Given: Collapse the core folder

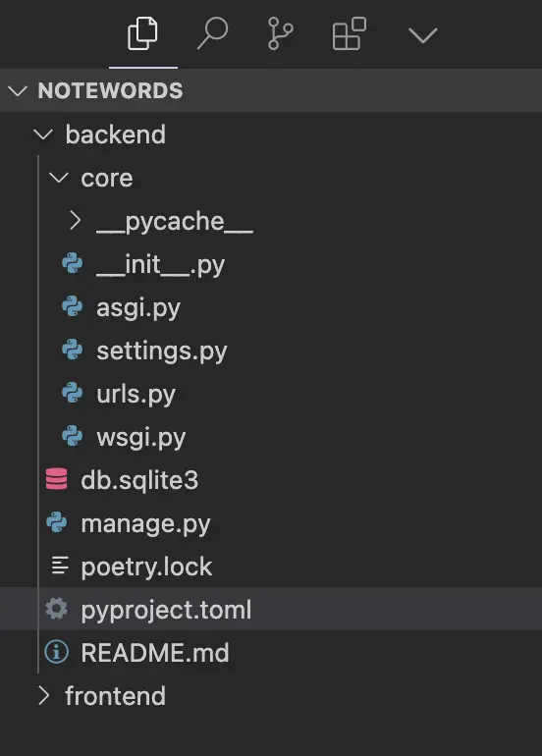Looking at the screenshot, I should (x=59, y=178).
